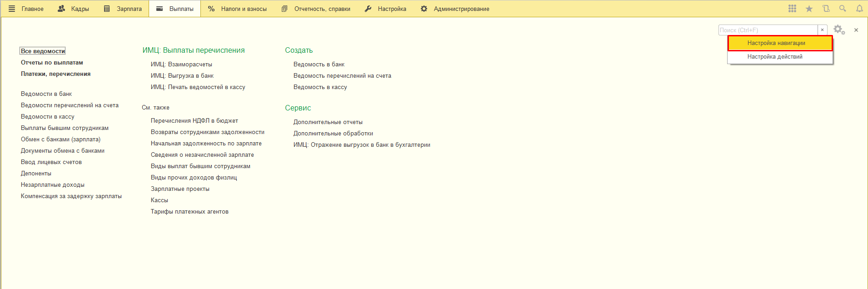Open Favorites star icon
Screen dimensions: 868x289
809,9
